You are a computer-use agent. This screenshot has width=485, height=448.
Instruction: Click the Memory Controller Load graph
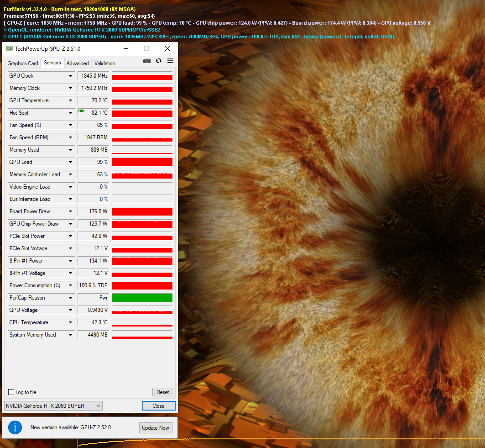click(142, 174)
